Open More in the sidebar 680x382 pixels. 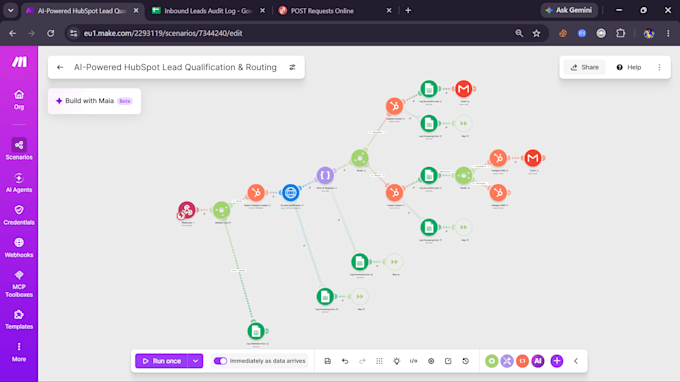tap(19, 352)
